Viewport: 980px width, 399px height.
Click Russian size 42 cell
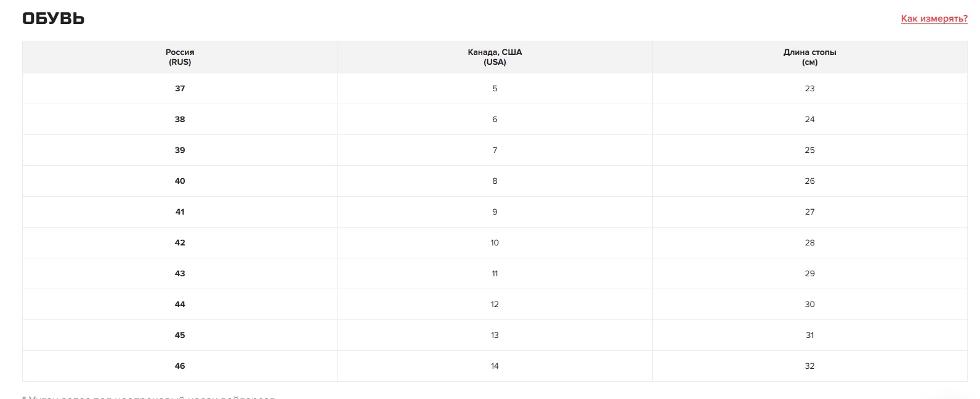click(180, 243)
